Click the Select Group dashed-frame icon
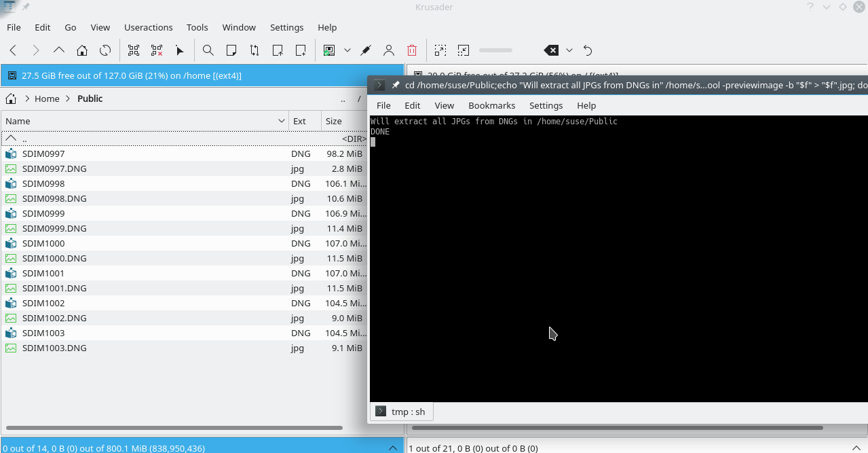This screenshot has width=868, height=453. [x=440, y=50]
